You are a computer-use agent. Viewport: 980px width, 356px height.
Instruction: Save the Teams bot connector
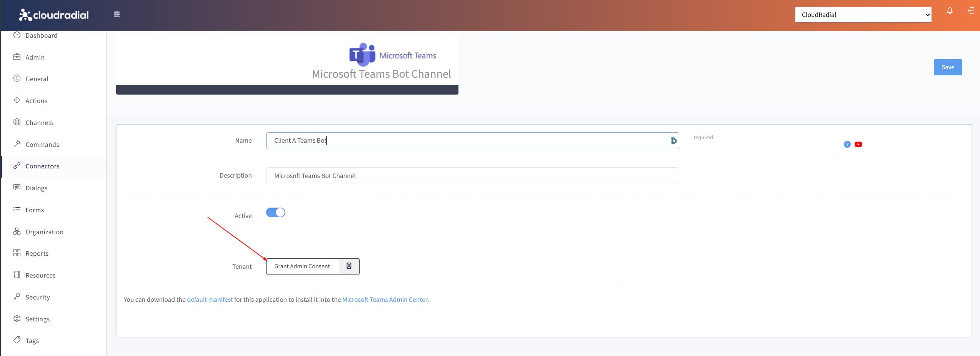(948, 67)
